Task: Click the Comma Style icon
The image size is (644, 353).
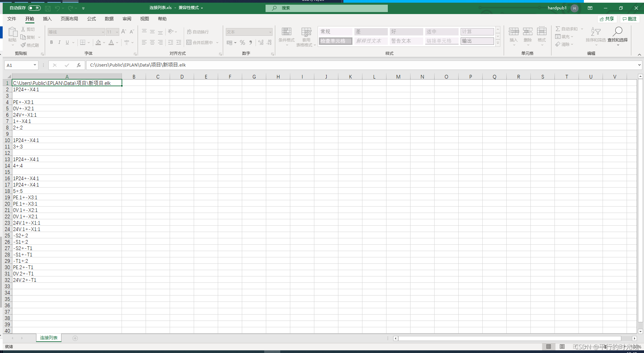Action: click(251, 42)
